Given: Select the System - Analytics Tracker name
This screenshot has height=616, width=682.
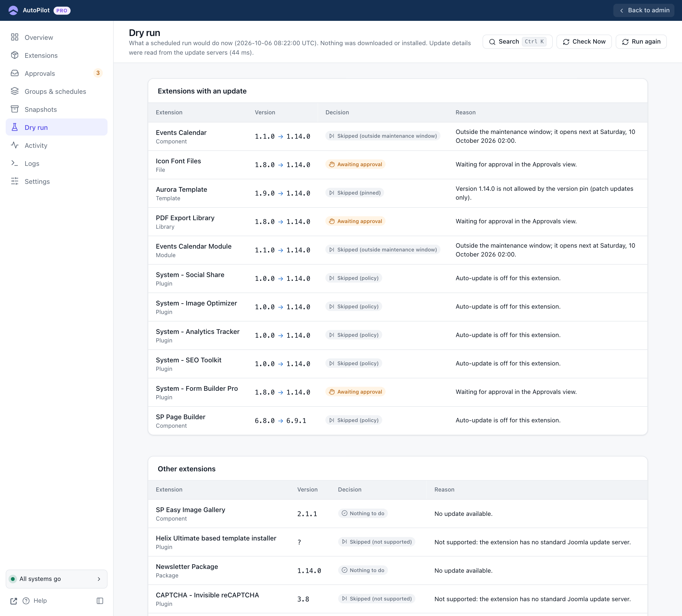Looking at the screenshot, I should click(198, 332).
